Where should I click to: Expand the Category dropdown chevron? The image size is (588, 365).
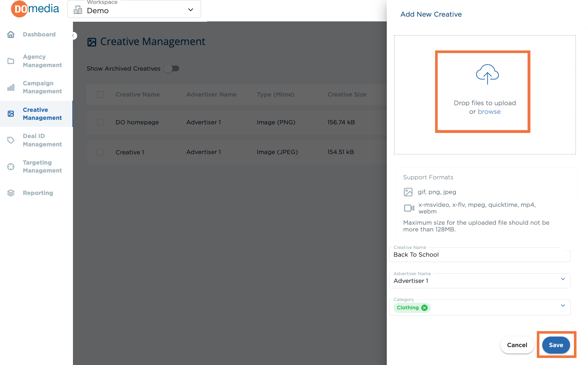tap(563, 306)
